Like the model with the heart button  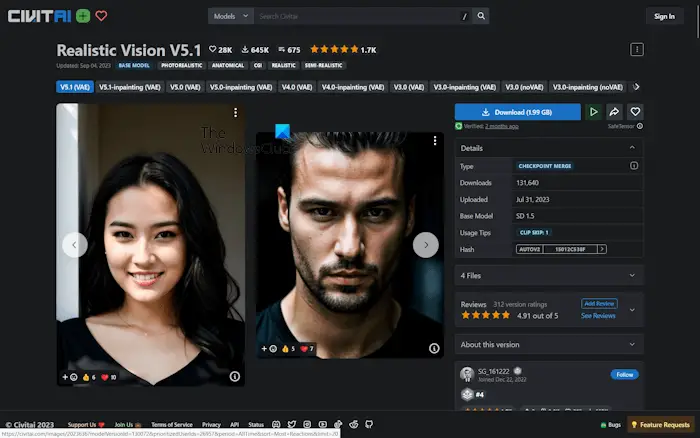(x=635, y=112)
